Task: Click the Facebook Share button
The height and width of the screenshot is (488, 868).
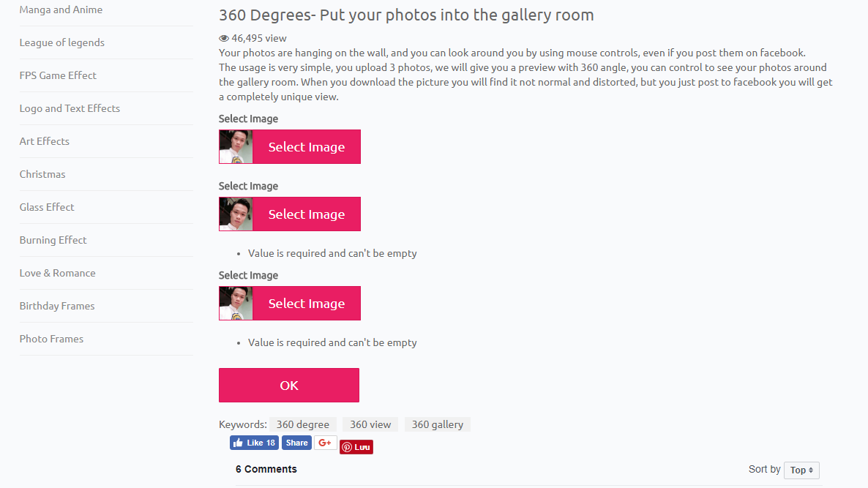Action: pyautogui.click(x=296, y=443)
